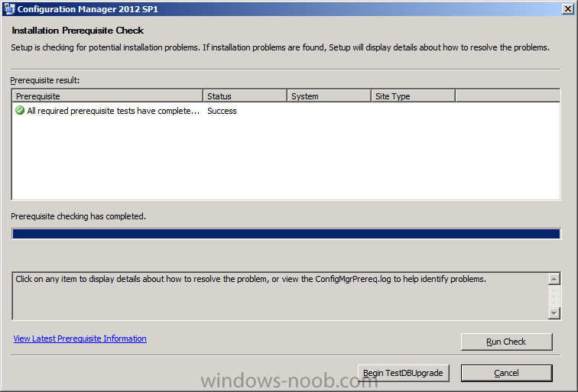Click the details box scroll up arrow
The image size is (578, 392).
pos(554,279)
